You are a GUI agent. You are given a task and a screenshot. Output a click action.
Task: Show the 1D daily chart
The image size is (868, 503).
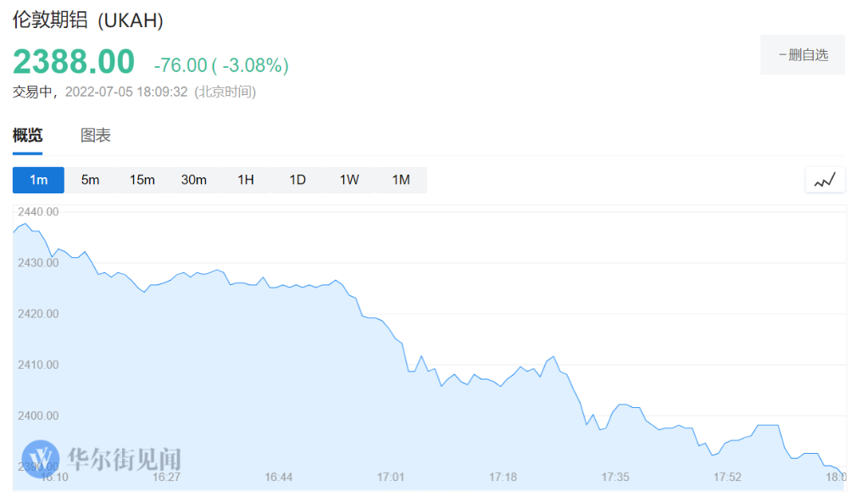pos(298,180)
